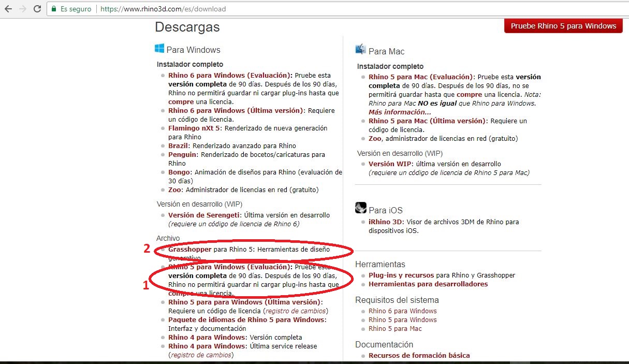Image resolution: width=629 pixels, height=364 pixels.
Task: Click Versión en desarrollo (WIP) label under Windows
Action: (x=199, y=204)
